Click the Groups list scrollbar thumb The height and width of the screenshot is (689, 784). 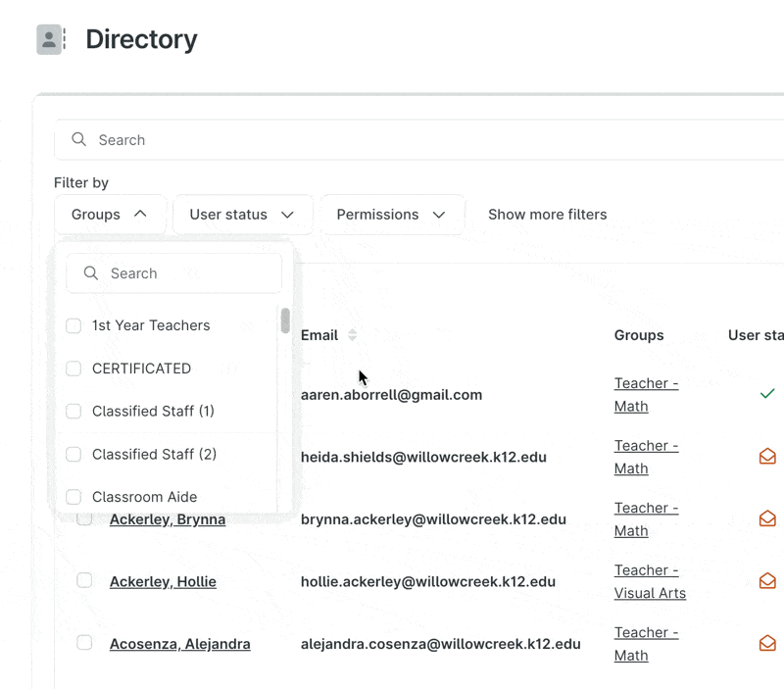[285, 320]
